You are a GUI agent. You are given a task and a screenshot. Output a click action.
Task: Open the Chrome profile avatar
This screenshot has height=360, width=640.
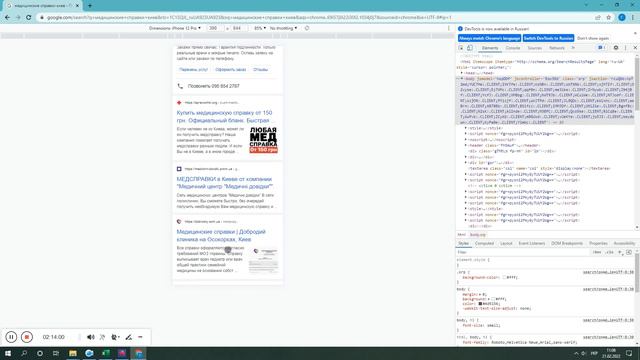[x=622, y=18]
